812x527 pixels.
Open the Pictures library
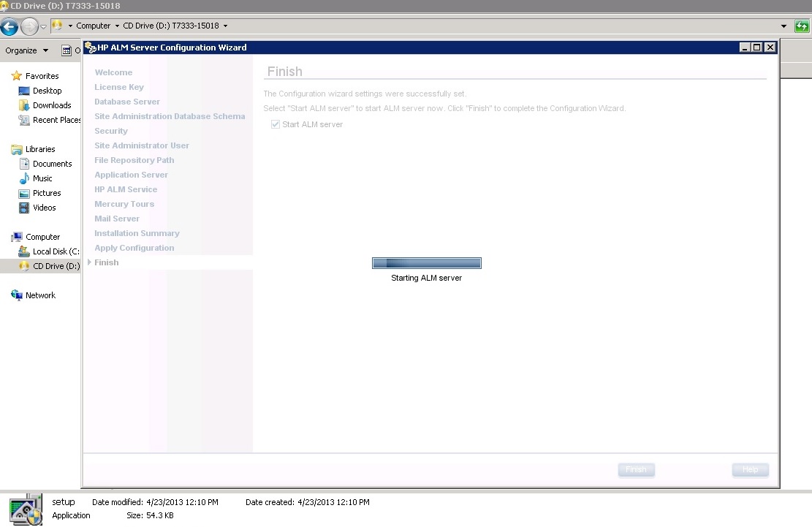click(47, 193)
